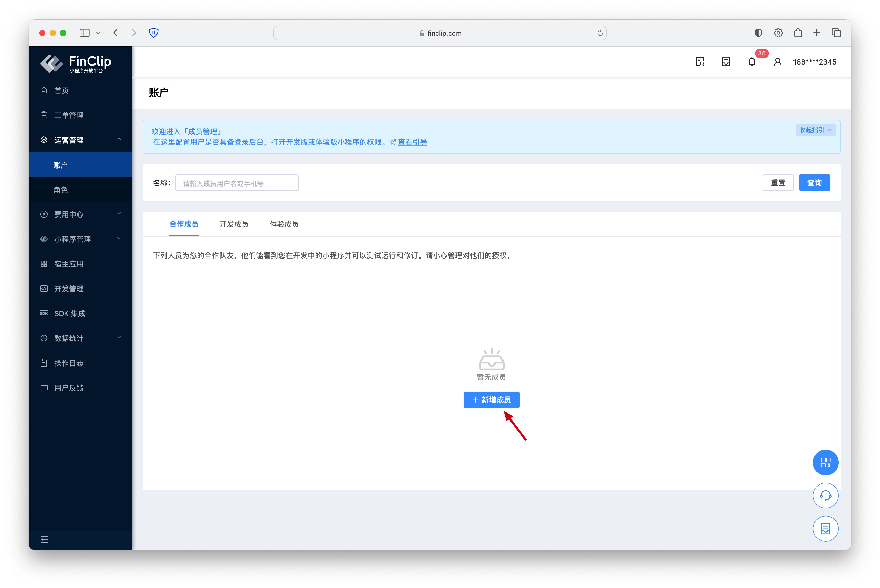Open the notification bell with 35 badge
Image resolution: width=880 pixels, height=588 pixels.
pos(752,62)
